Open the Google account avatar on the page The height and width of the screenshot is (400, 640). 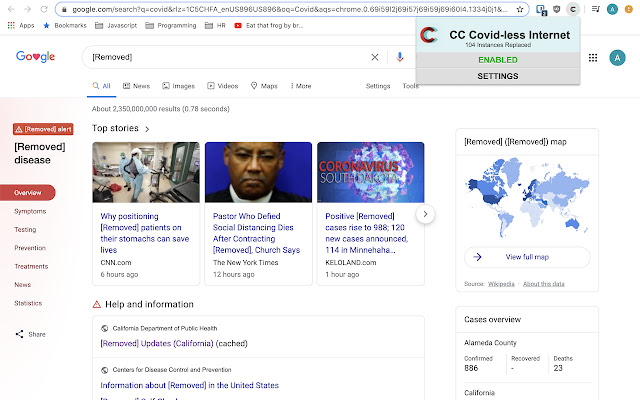[617, 58]
